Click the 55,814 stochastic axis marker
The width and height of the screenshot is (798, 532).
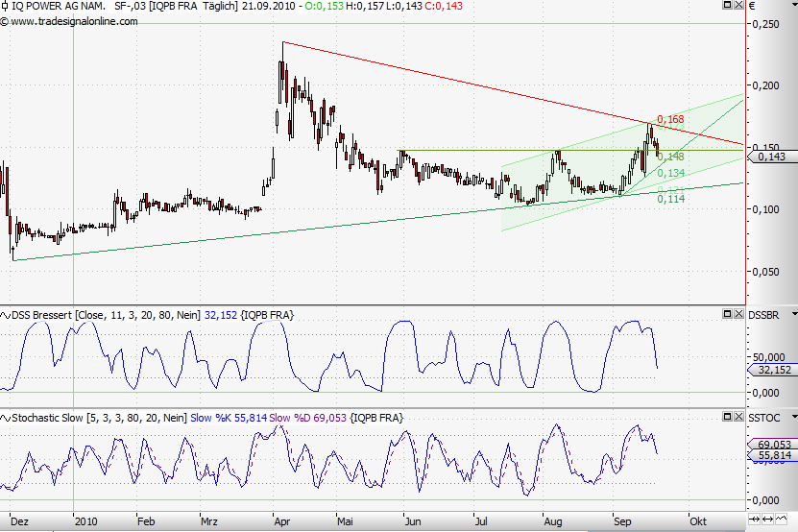(x=772, y=455)
